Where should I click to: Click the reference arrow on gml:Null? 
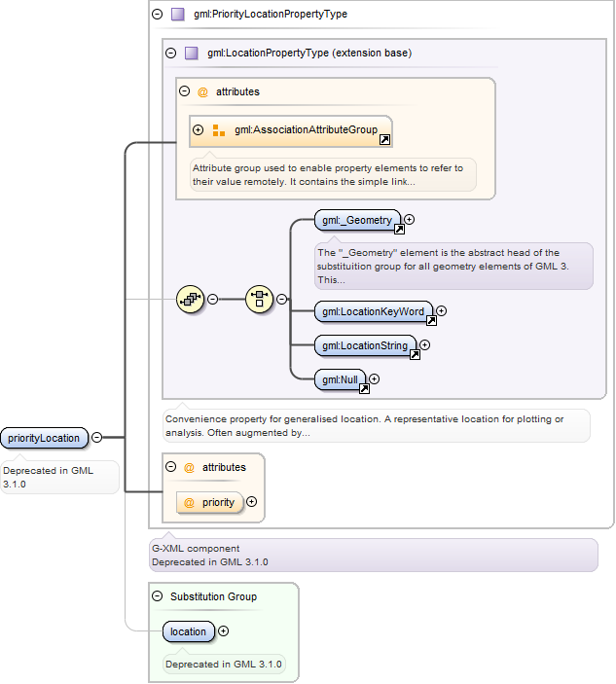pyautogui.click(x=364, y=388)
